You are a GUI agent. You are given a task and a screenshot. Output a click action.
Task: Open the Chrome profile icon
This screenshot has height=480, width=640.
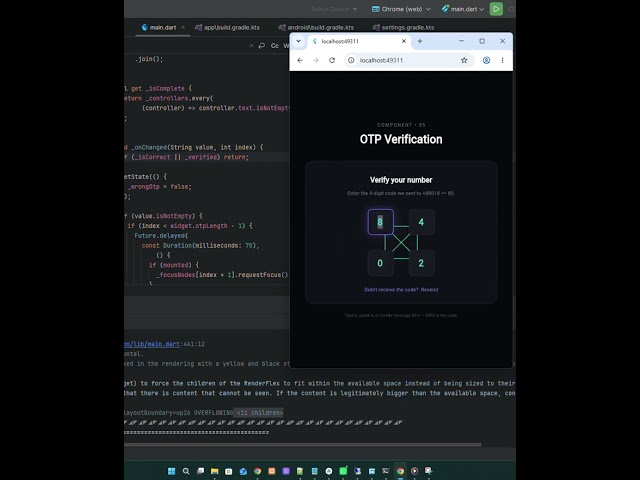(486, 60)
